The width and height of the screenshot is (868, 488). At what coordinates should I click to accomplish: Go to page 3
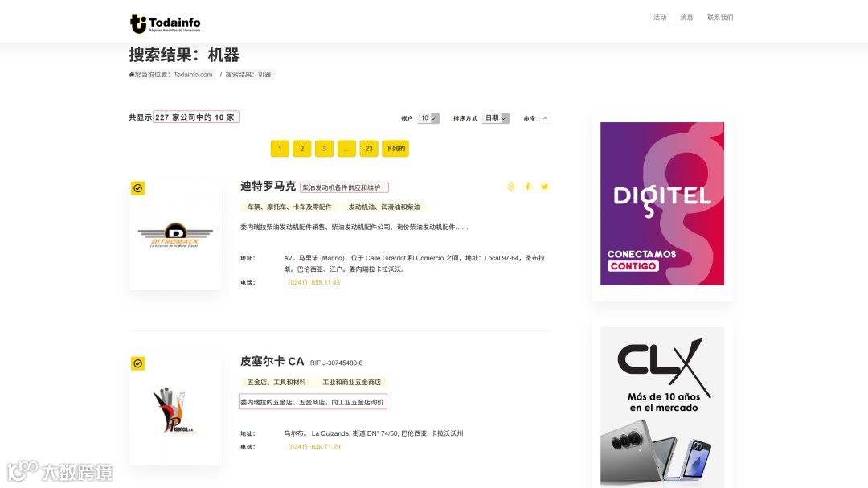pos(325,149)
